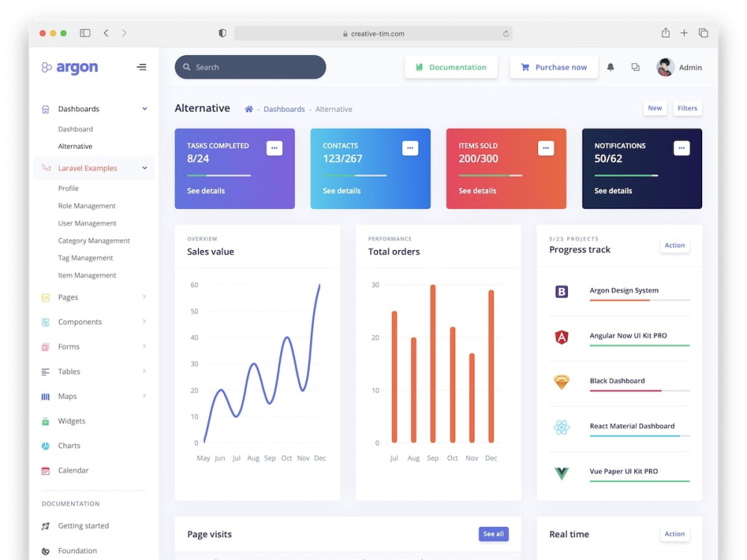Click the argon logo

[69, 67]
